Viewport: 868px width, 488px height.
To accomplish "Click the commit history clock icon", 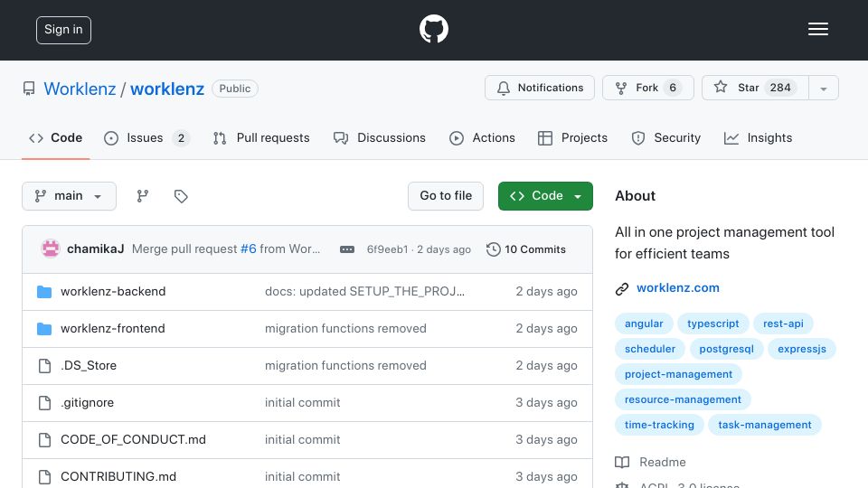I will pos(493,249).
